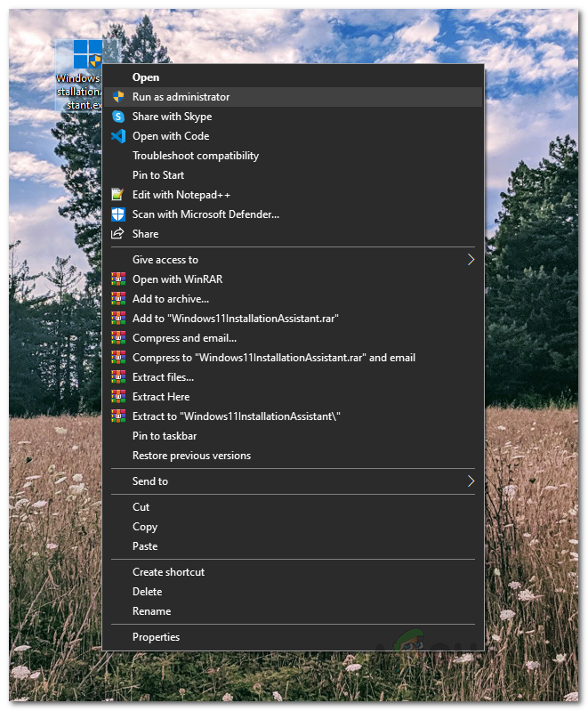Select Open with Code
The height and width of the screenshot is (711, 588).
pyautogui.click(x=293, y=136)
